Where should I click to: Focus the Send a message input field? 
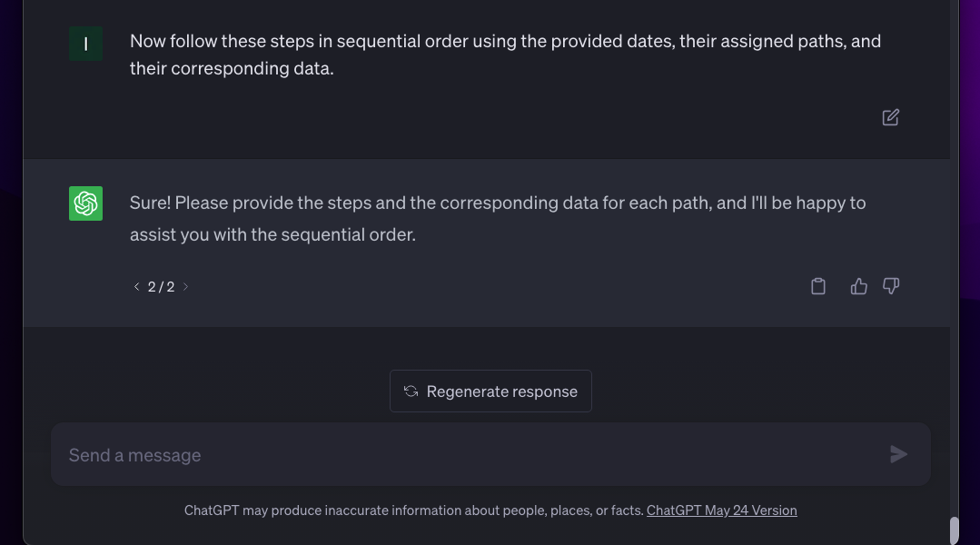[454, 454]
